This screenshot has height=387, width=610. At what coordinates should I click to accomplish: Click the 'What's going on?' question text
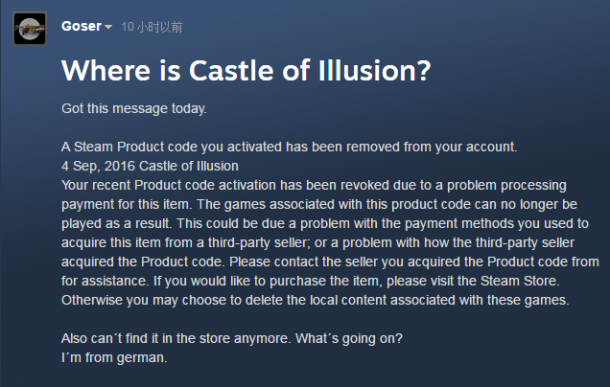click(349, 338)
